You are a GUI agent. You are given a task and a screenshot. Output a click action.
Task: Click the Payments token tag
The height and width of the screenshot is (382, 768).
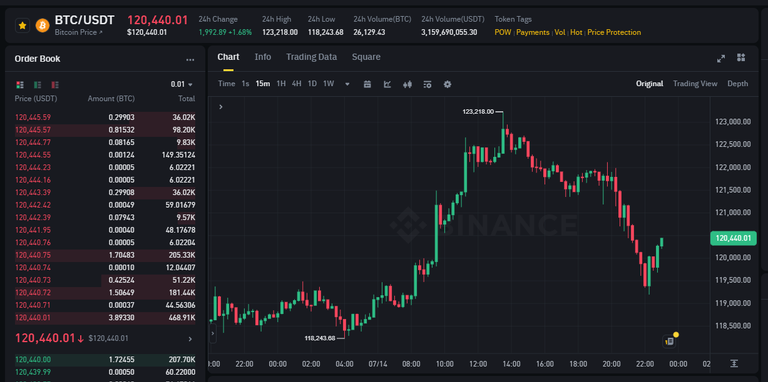click(532, 32)
